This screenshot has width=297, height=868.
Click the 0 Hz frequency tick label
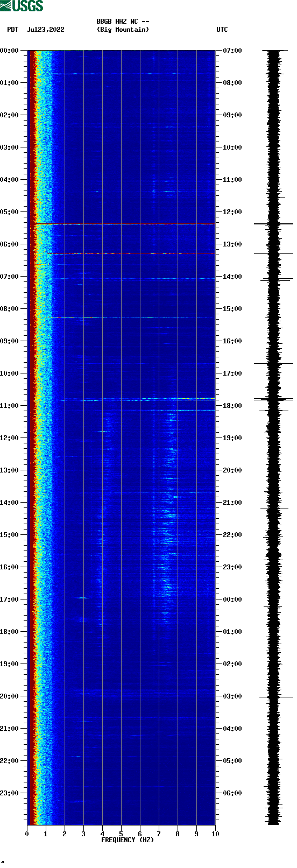[27, 834]
